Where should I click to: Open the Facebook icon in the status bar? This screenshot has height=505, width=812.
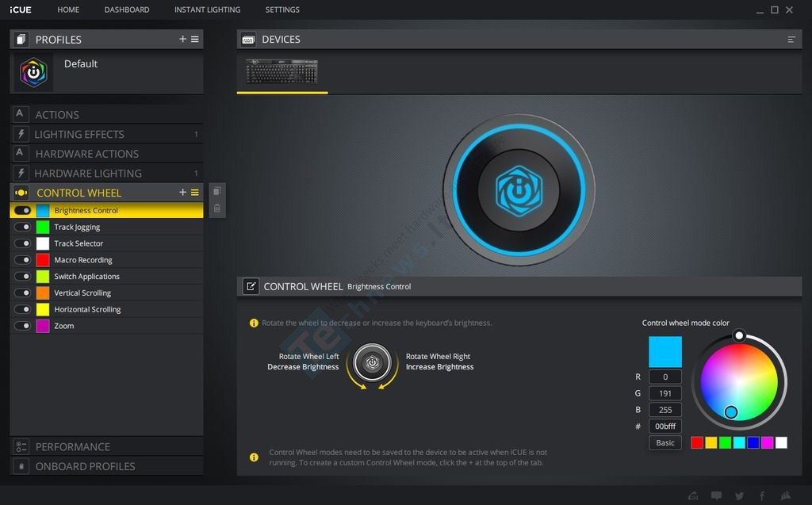(762, 495)
